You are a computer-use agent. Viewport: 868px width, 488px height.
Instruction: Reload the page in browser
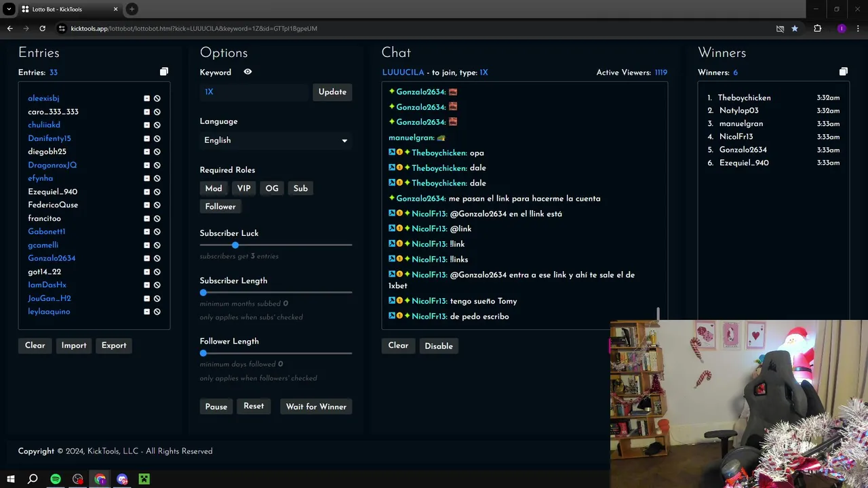click(42, 28)
